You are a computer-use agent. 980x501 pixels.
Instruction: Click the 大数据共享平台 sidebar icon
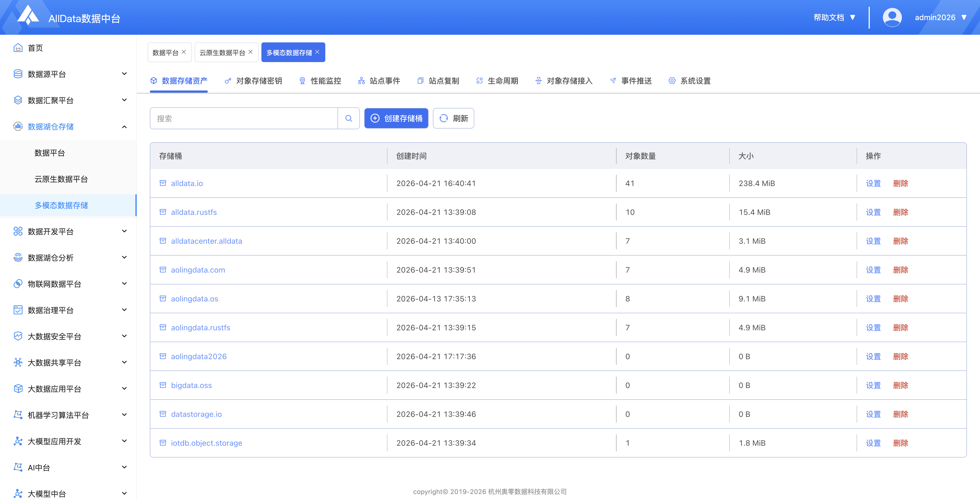(x=18, y=362)
